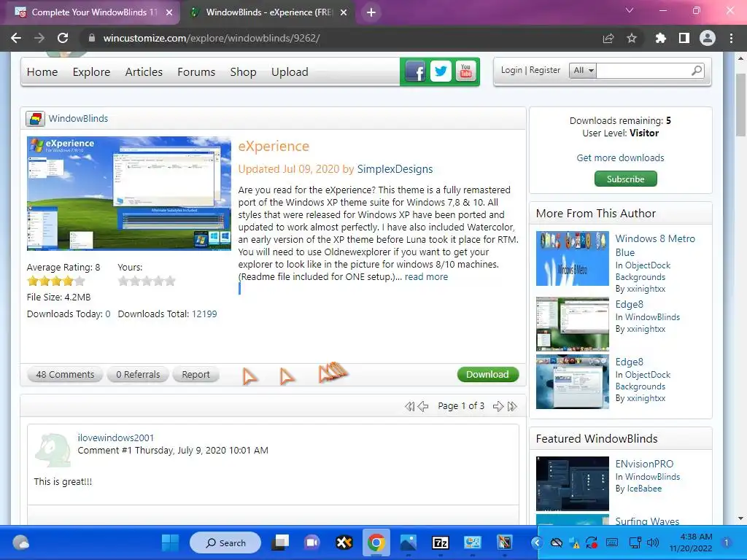Open the Photos app on taskbar
Image resolution: width=747 pixels, height=560 pixels.
coord(409,542)
